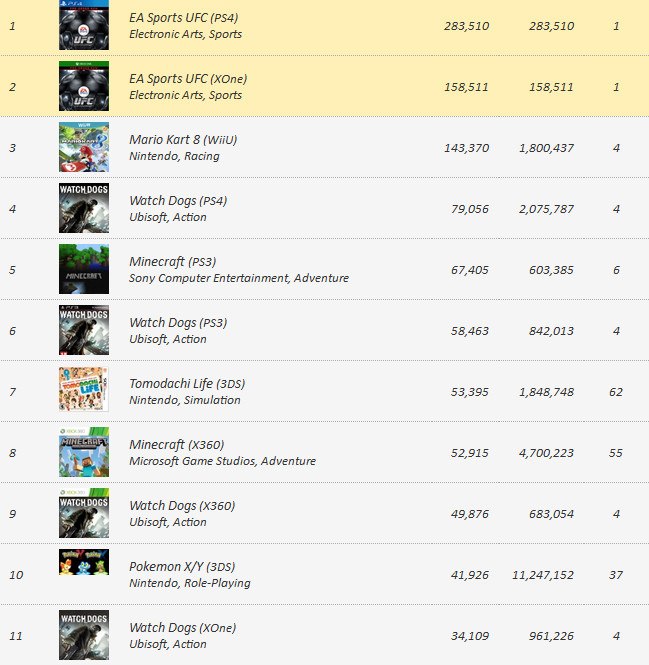This screenshot has width=649, height=665.
Task: Click the Mario Kart 8 cover image
Action: [x=84, y=148]
